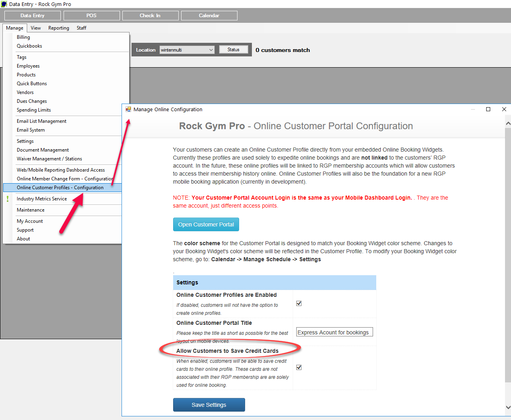Select Billing from the Manage menu
The height and width of the screenshot is (420, 511).
coord(66,37)
